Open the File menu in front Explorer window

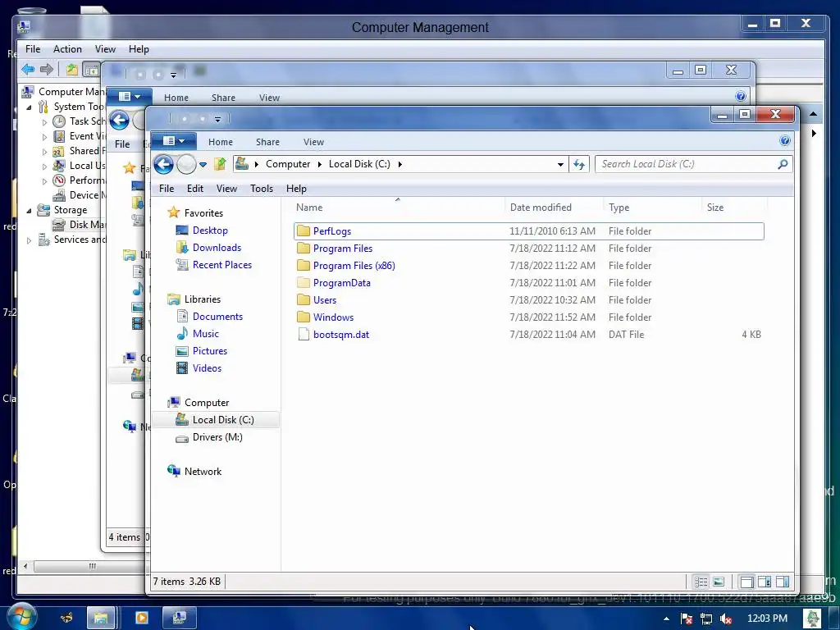point(167,189)
